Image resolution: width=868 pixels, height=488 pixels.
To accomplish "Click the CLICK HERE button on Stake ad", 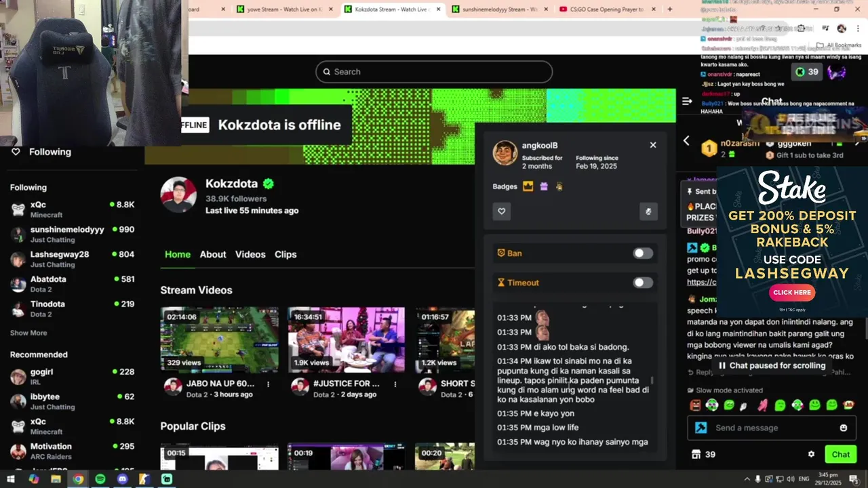I will 792,293.
